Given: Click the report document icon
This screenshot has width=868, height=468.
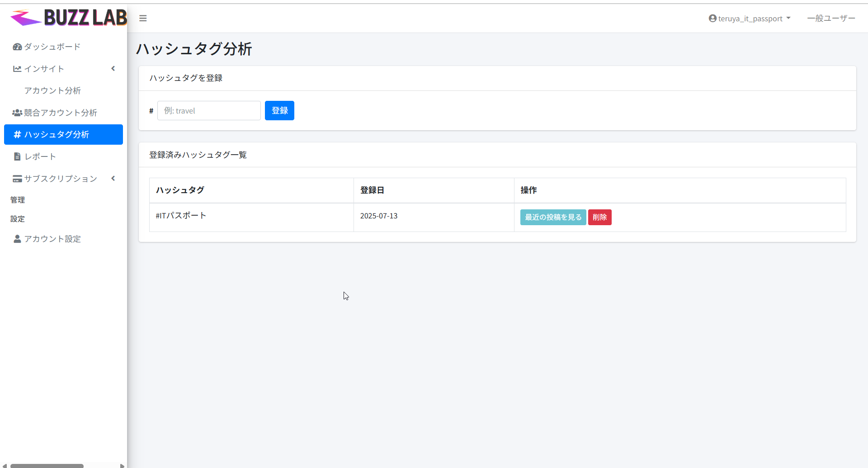Looking at the screenshot, I should pyautogui.click(x=17, y=156).
